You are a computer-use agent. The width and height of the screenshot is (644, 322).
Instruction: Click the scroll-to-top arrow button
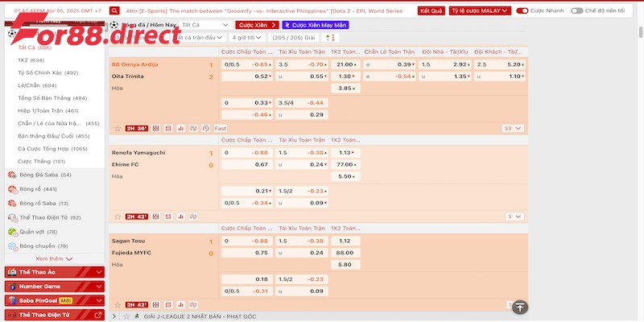[519, 307]
